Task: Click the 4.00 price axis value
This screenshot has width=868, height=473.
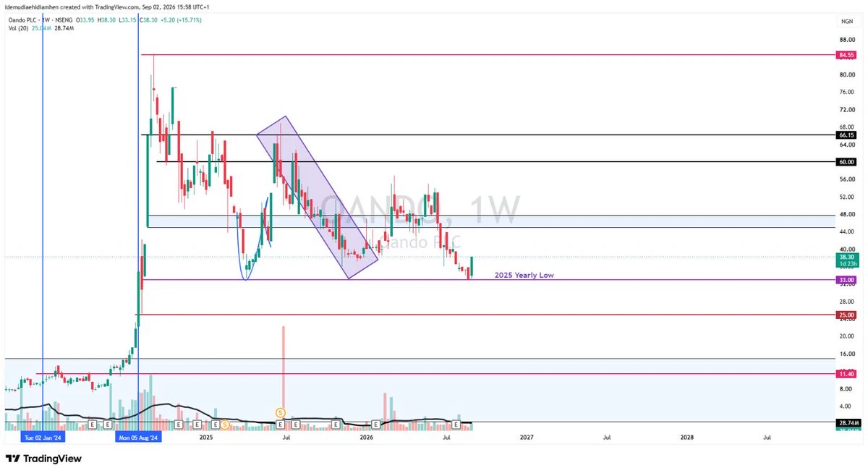Action: click(x=846, y=406)
